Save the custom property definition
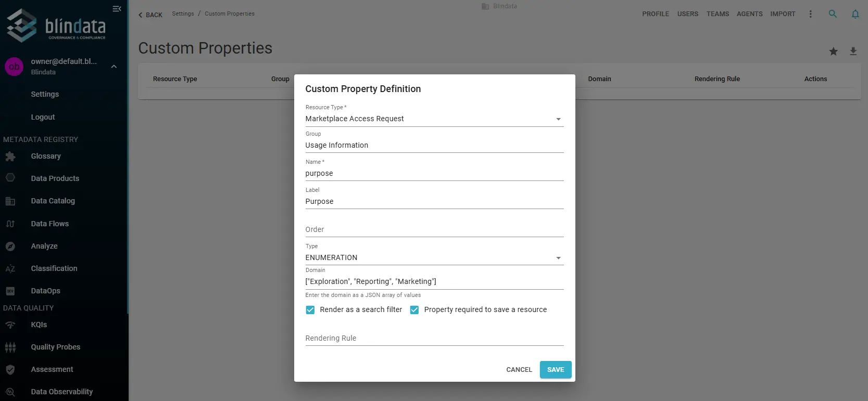Screen dimensions: 868x401 [x=556, y=369]
